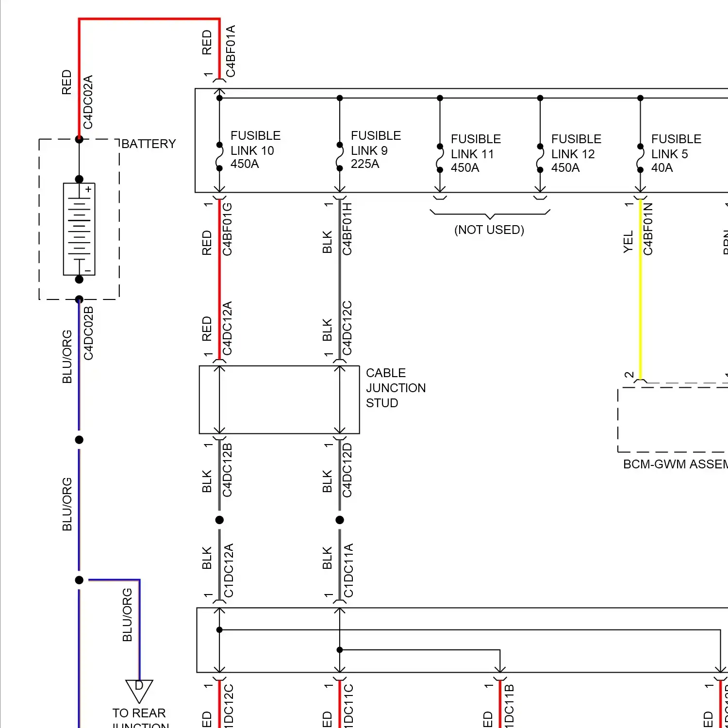Image resolution: width=728 pixels, height=728 pixels.
Task: Select the Fusible Link 5 fuse symbol
Action: click(x=641, y=158)
